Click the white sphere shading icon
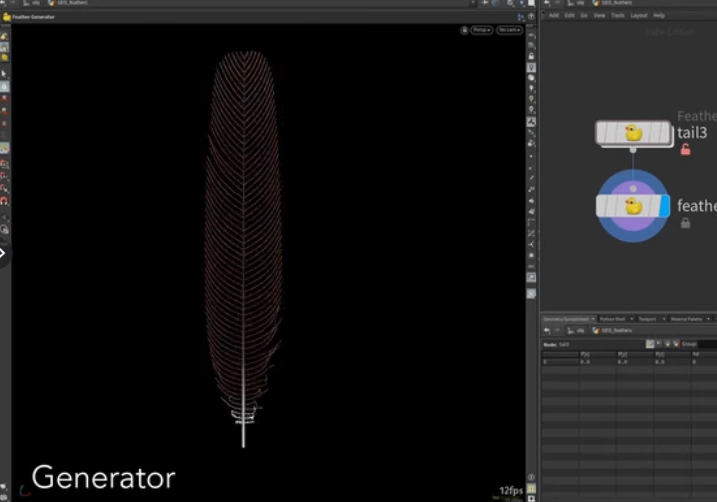 point(531,78)
